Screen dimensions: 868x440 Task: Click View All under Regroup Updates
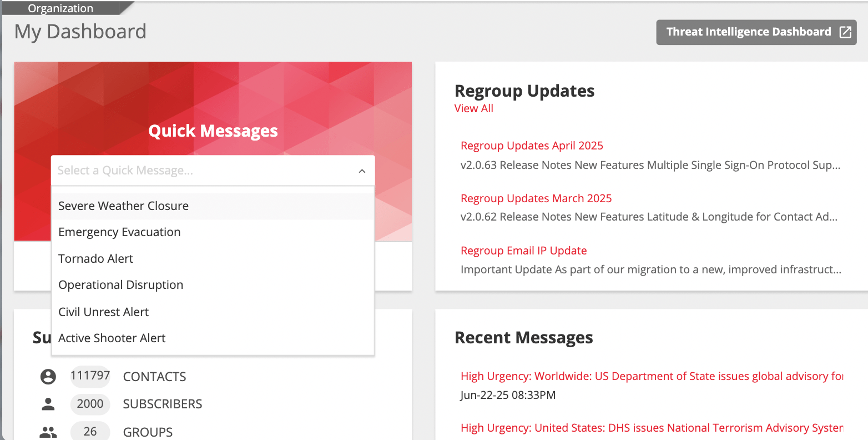(473, 109)
